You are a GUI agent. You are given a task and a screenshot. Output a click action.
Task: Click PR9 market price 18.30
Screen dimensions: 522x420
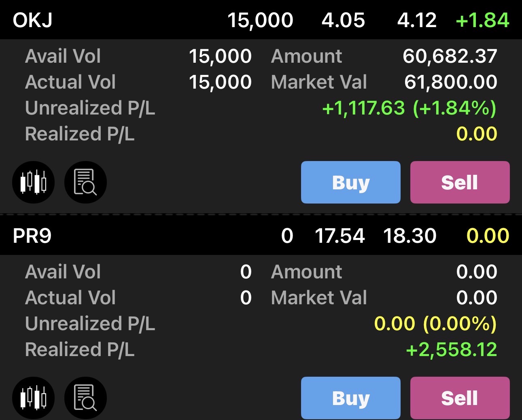410,235
